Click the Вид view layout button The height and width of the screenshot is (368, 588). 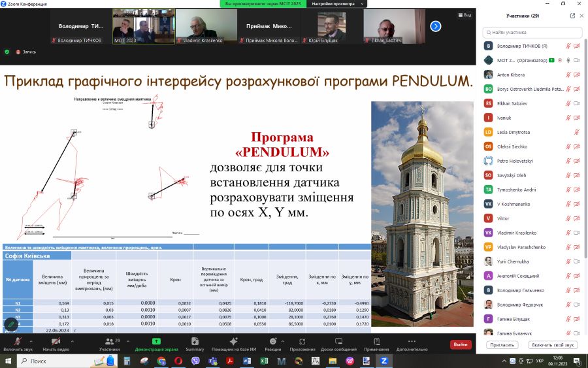[x=465, y=15]
